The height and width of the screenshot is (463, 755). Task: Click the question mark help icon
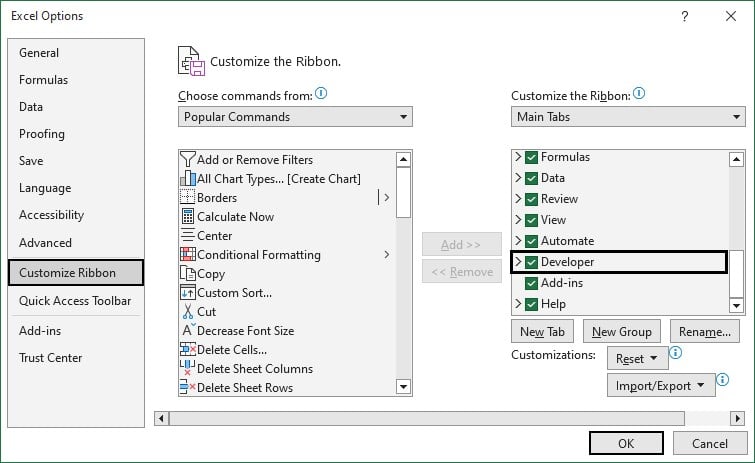tap(685, 16)
